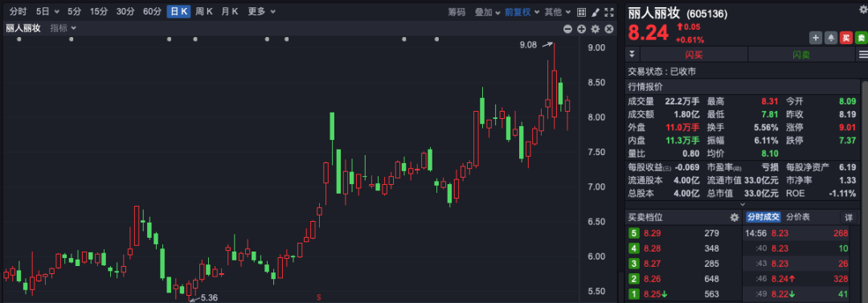Click the green 闪卖 quick sell button
This screenshot has width=868, height=303.
[801, 55]
